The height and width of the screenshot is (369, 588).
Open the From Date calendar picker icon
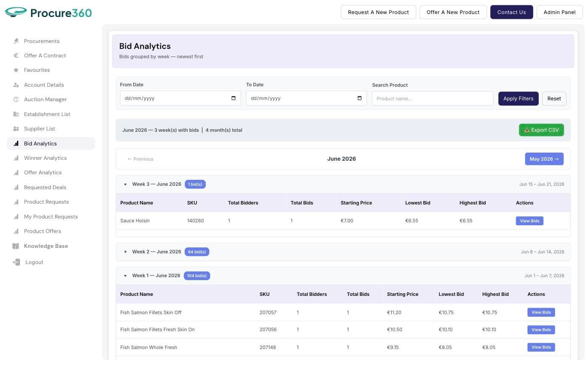(233, 98)
